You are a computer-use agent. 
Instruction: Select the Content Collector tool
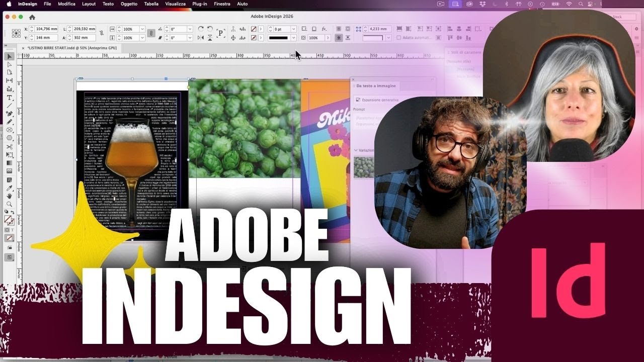9,89
